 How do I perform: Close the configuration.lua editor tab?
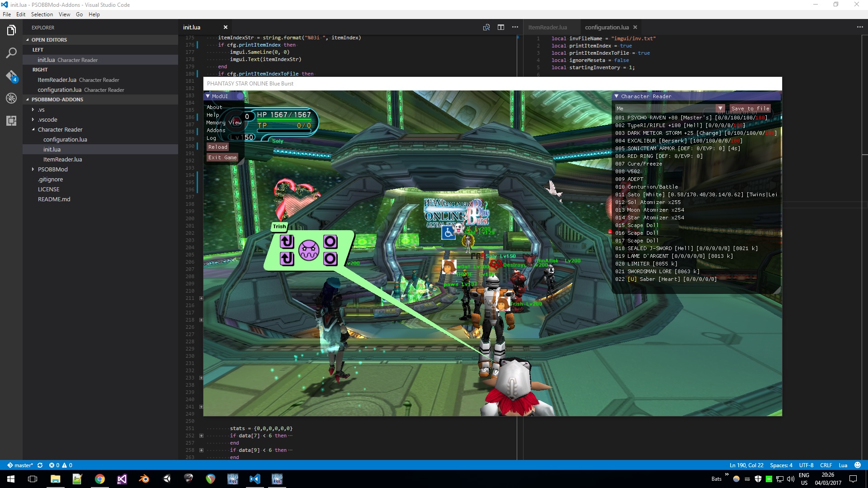[x=635, y=27]
